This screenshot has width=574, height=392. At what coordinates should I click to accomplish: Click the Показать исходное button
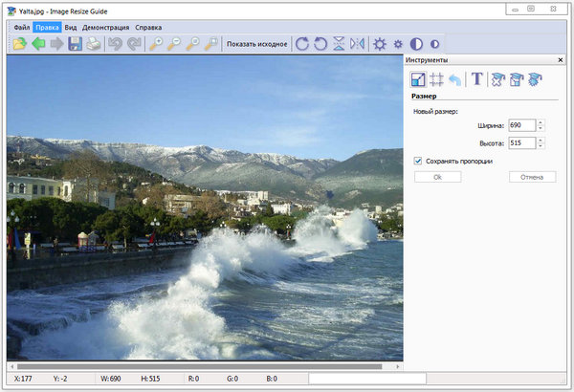(256, 44)
